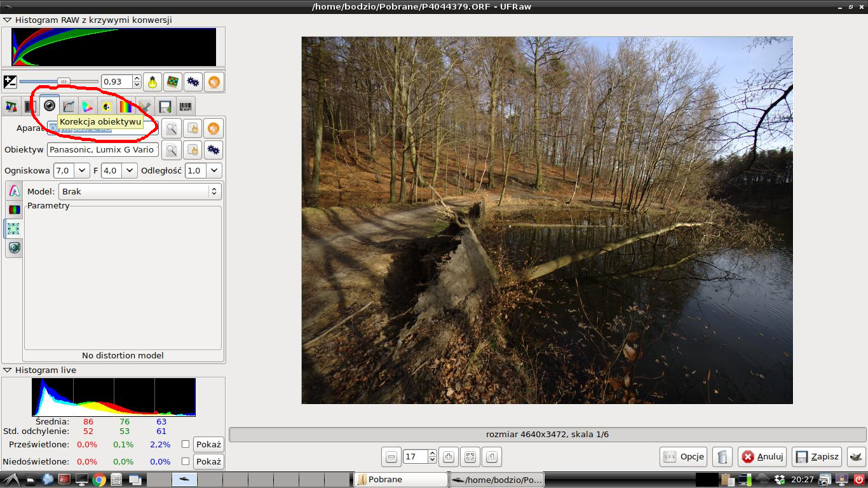The width and height of the screenshot is (868, 488).
Task: Click the search icon beside the Obiektyw field
Action: click(x=172, y=150)
